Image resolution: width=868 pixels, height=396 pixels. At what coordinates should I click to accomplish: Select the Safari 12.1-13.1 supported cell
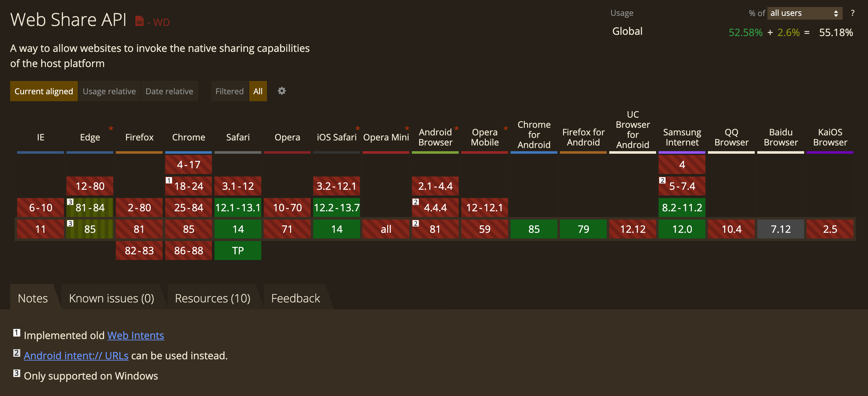[238, 207]
